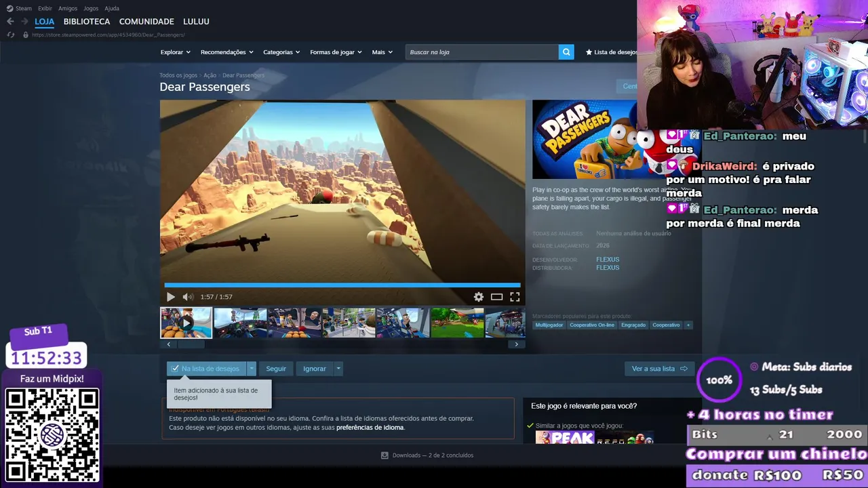Reload the store page
This screenshot has height=488, width=868.
coord(10,35)
